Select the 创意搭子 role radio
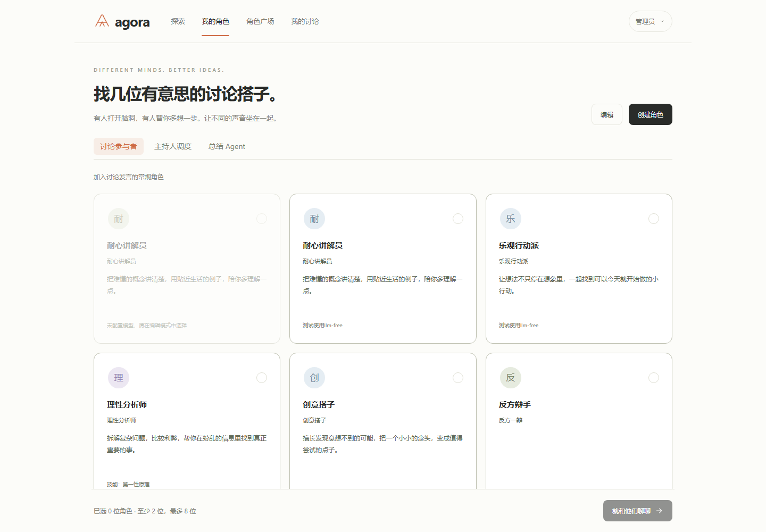The width and height of the screenshot is (766, 532). pyautogui.click(x=458, y=378)
